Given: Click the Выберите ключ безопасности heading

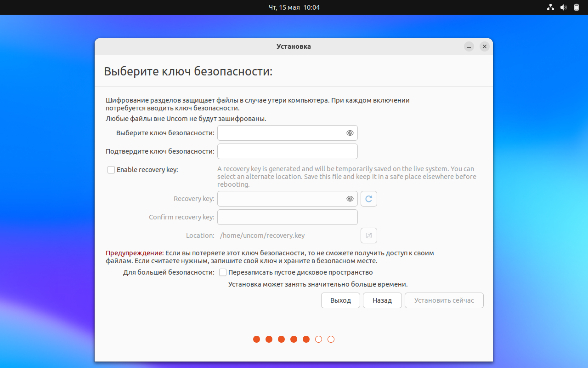Looking at the screenshot, I should pyautogui.click(x=188, y=71).
